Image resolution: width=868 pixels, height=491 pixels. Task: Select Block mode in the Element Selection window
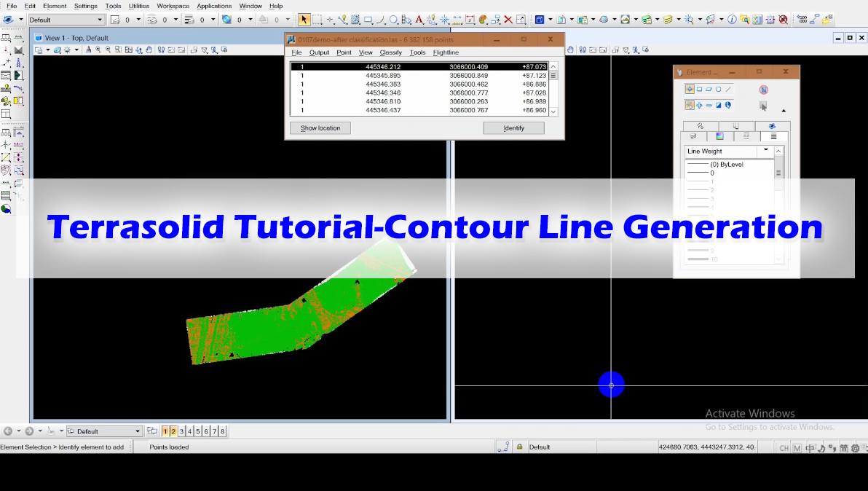[699, 89]
